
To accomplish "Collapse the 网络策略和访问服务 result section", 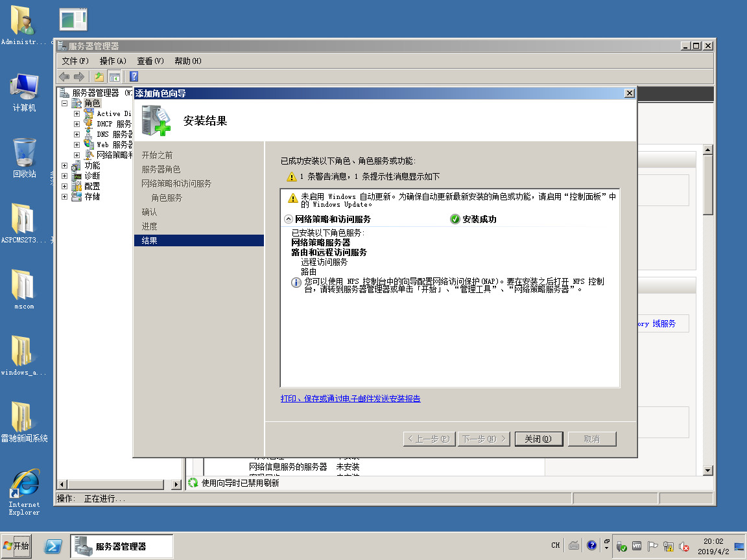I will pyautogui.click(x=289, y=219).
